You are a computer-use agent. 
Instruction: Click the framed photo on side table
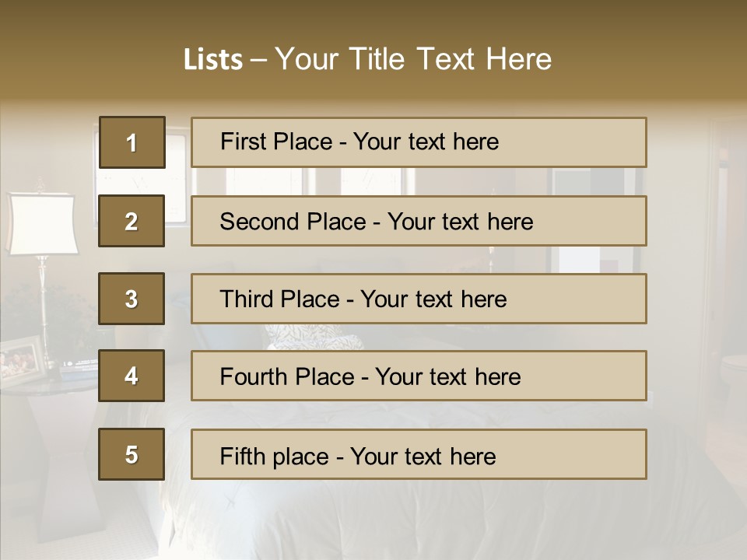23,359
